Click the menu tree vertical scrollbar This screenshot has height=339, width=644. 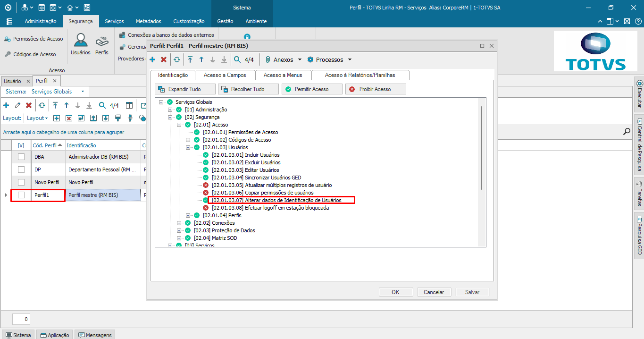482,147
